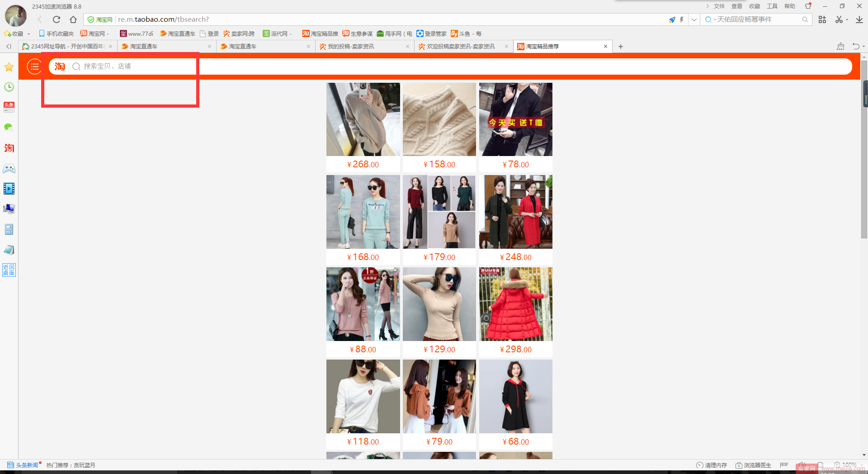Open the ¥68.00 black hooded dress thumbnail

click(516, 396)
